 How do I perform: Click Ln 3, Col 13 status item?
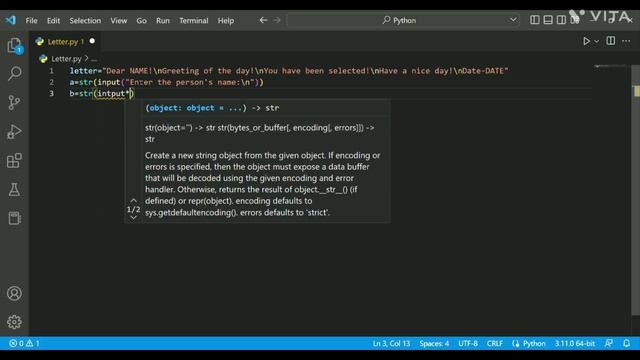tap(391, 343)
